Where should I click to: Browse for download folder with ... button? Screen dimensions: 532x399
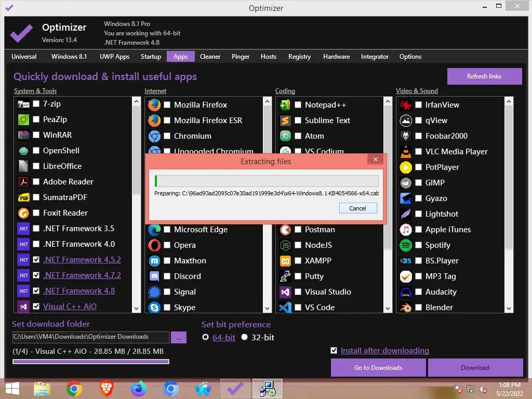[179, 338]
